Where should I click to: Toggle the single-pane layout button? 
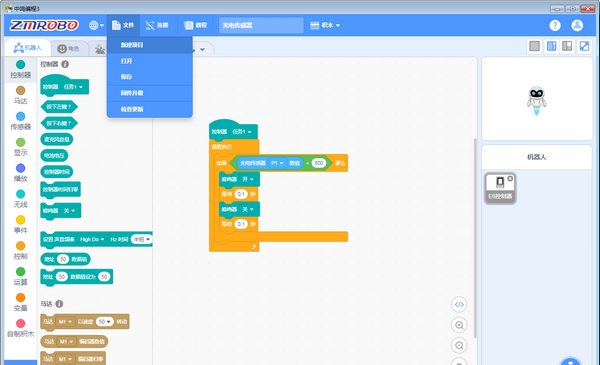pyautogui.click(x=534, y=46)
